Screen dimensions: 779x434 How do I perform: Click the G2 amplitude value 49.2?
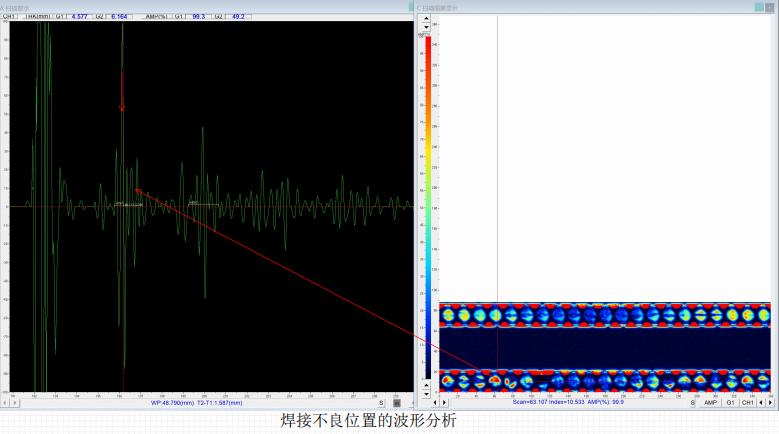click(x=239, y=17)
